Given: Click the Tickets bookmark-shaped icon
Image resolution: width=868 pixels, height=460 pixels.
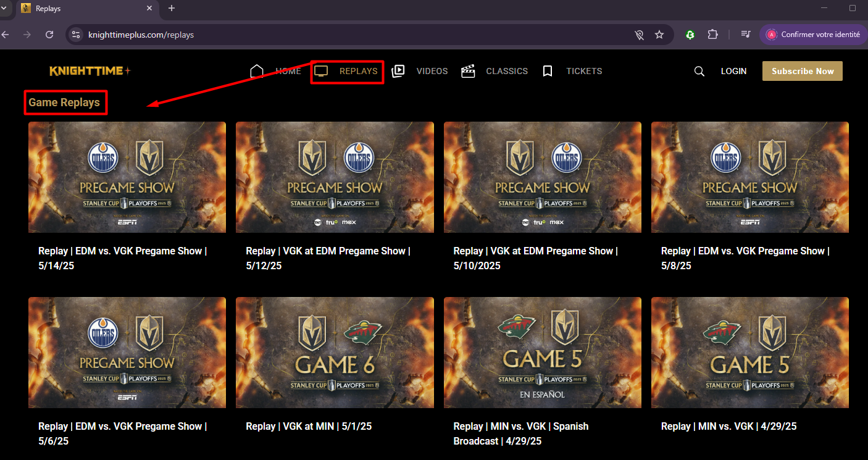Looking at the screenshot, I should pyautogui.click(x=547, y=71).
